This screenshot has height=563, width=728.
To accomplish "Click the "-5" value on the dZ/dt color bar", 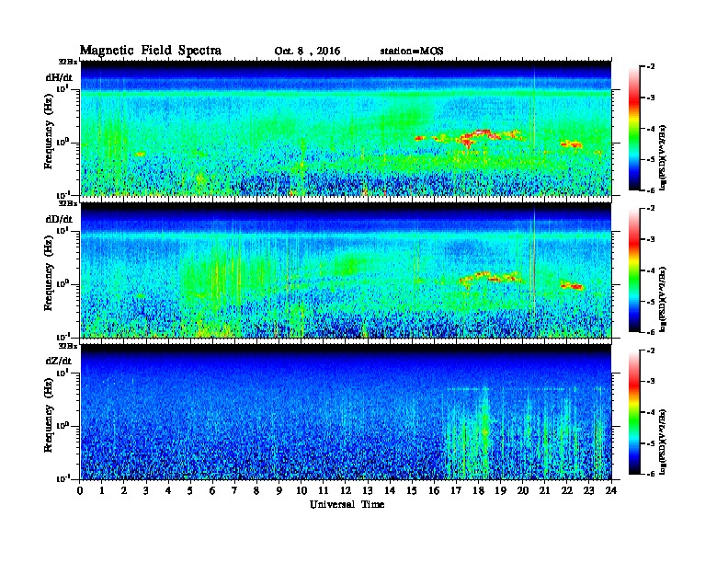I will [x=651, y=443].
